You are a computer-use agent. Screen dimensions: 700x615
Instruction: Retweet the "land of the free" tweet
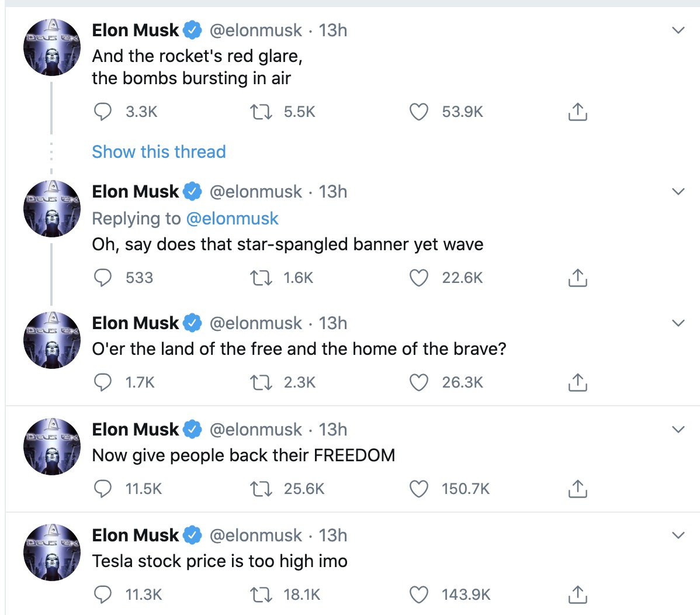click(261, 382)
